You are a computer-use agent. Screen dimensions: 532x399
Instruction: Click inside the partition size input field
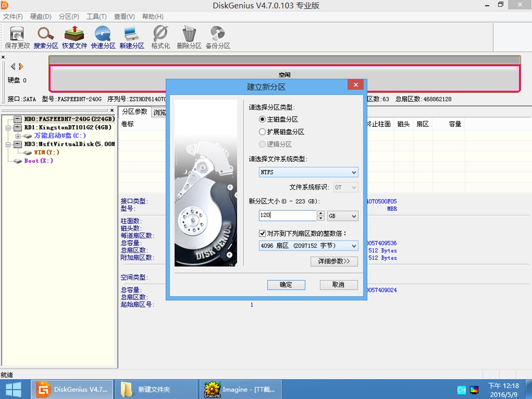(288, 215)
